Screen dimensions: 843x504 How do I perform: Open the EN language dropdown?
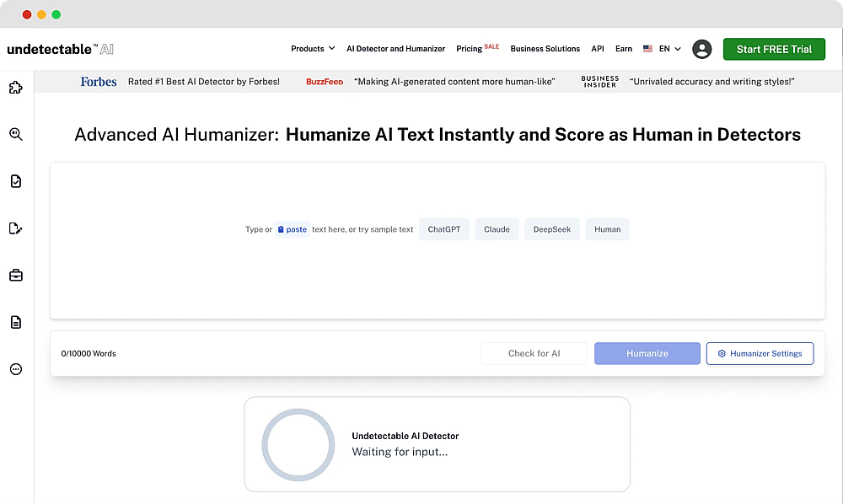coord(670,48)
